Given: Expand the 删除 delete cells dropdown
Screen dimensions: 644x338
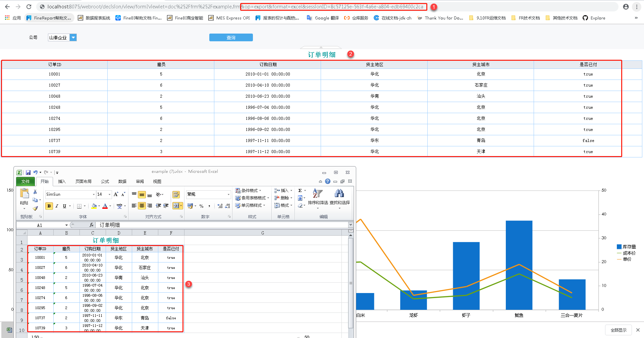Looking at the screenshot, I should pyautogui.click(x=291, y=198).
